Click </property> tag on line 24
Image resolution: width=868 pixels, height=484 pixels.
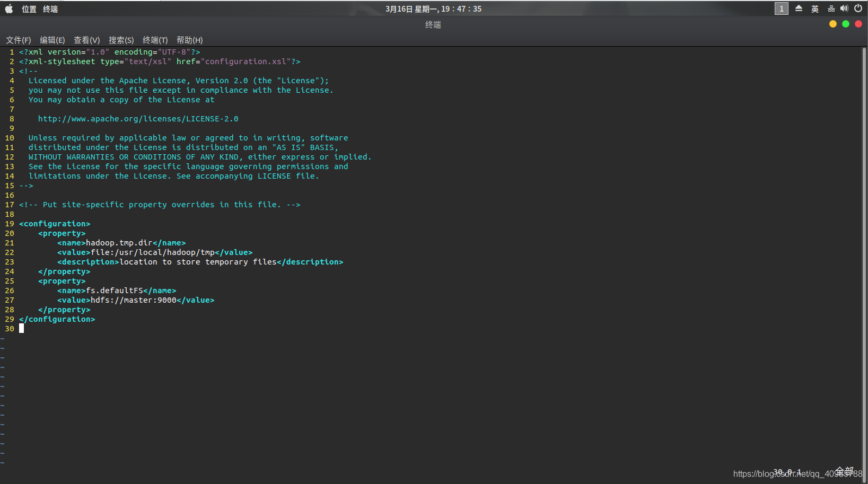(x=64, y=271)
